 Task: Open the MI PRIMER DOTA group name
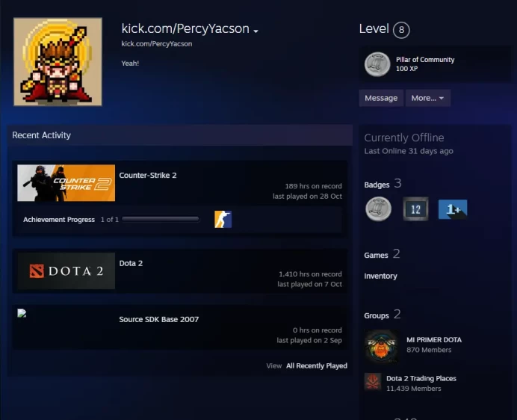tap(434, 340)
